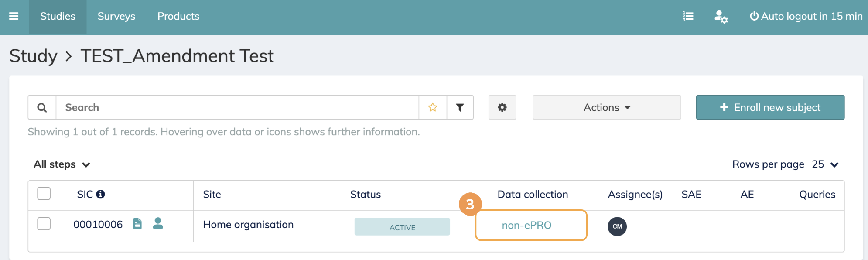Open the numbered list icon in header

[688, 17]
